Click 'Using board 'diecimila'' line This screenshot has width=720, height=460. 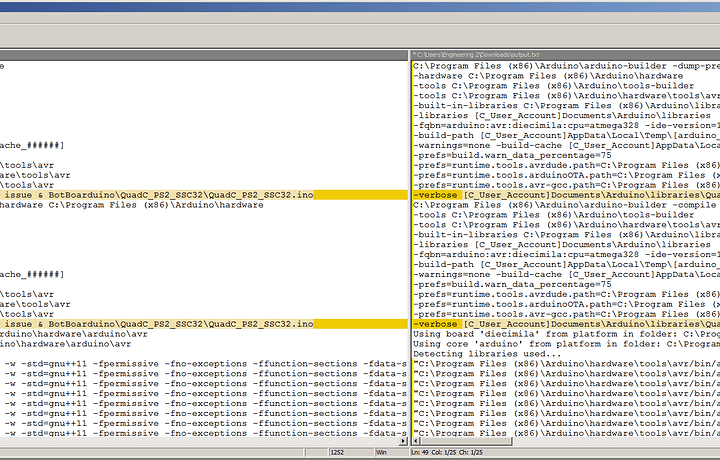[x=566, y=334]
